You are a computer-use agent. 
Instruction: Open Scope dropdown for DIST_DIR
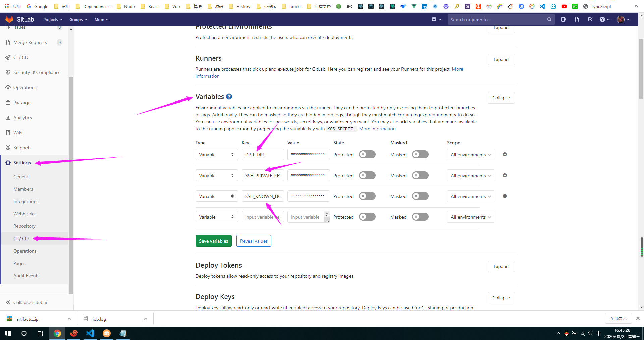(471, 154)
